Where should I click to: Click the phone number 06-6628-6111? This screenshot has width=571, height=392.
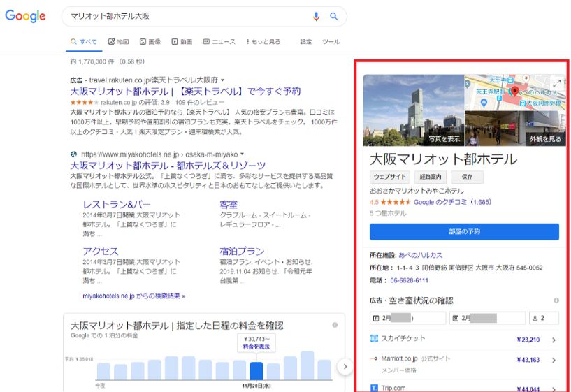pyautogui.click(x=409, y=280)
